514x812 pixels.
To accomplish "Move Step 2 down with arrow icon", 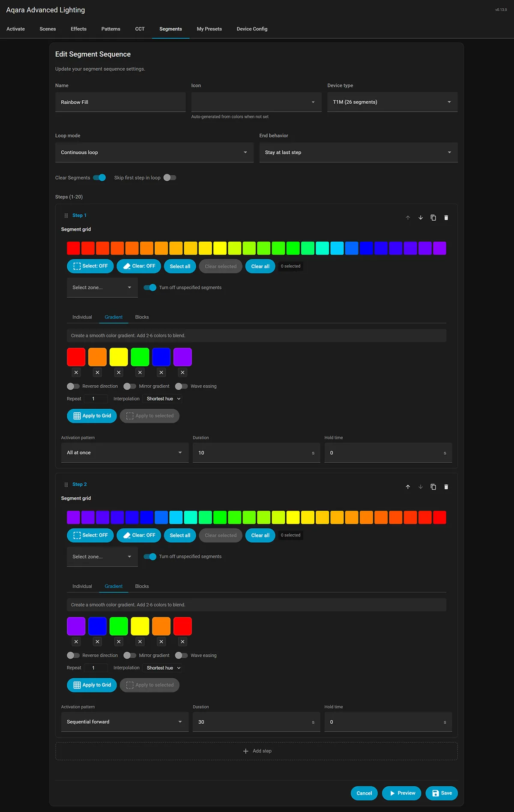I will click(x=421, y=487).
